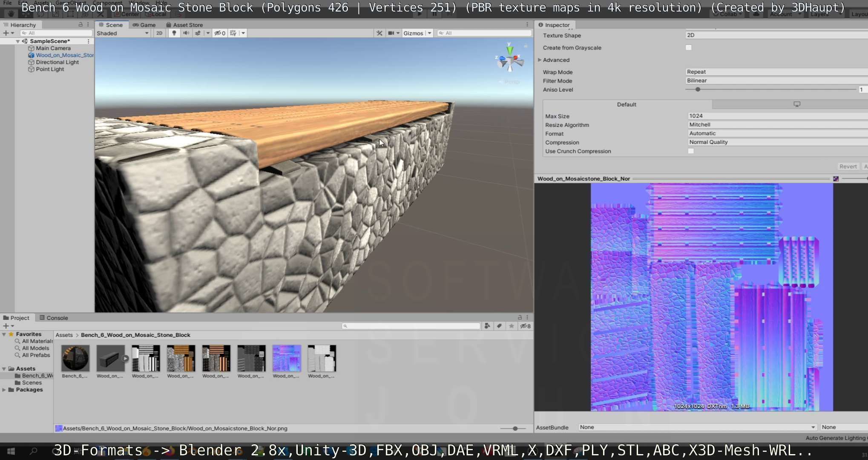Open Windows taskbar search icon

click(34, 451)
